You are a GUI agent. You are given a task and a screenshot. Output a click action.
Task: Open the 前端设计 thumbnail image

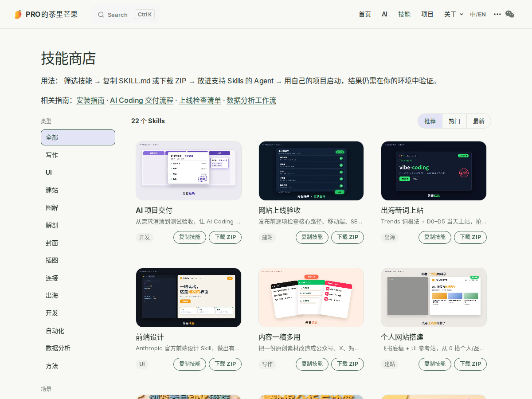click(188, 297)
